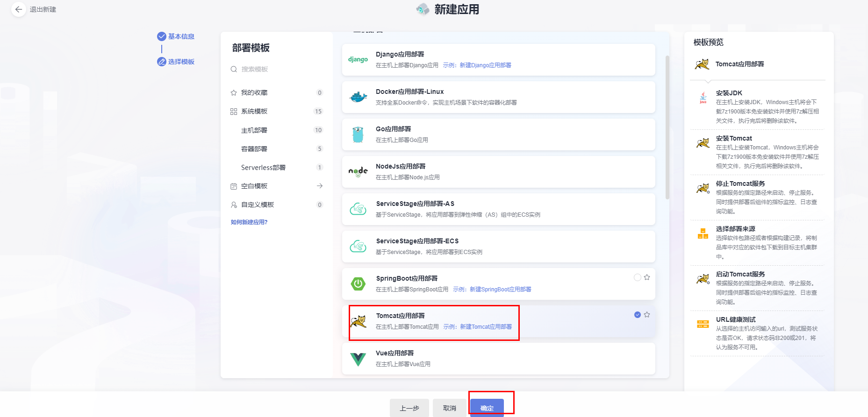Click the 安装JDK step title in preview

729,93
